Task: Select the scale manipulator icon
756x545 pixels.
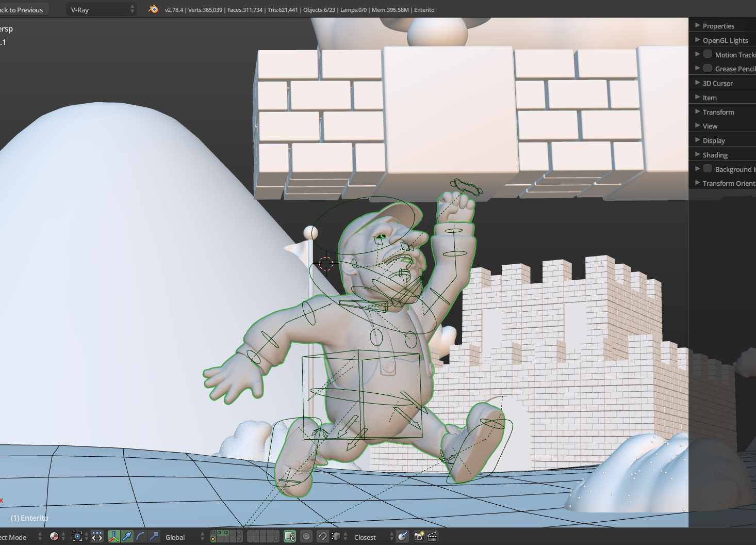Action: 154,537
